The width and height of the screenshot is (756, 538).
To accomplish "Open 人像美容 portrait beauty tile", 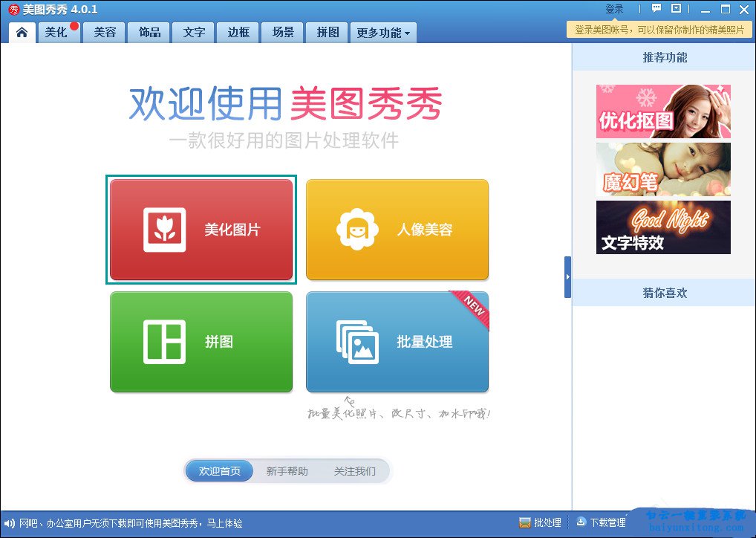I will pos(397,230).
